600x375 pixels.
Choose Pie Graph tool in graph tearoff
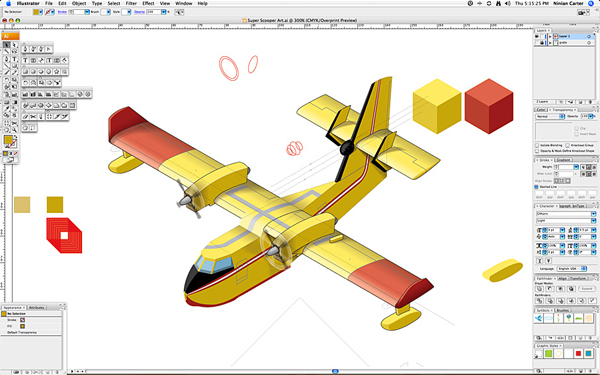tap(80, 94)
